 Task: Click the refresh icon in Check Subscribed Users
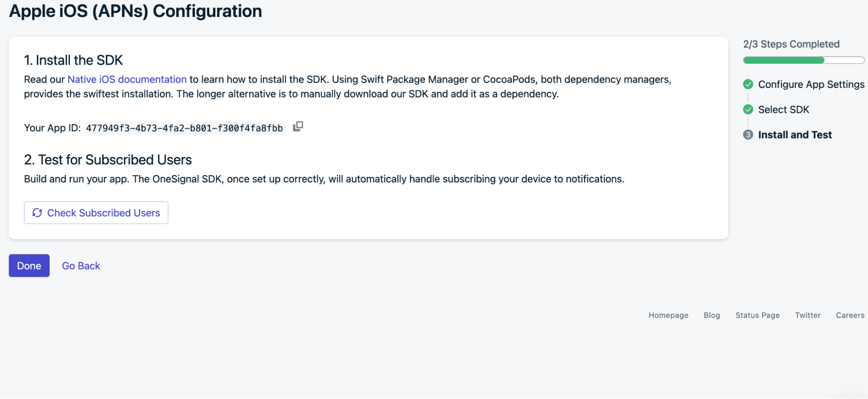click(x=37, y=213)
